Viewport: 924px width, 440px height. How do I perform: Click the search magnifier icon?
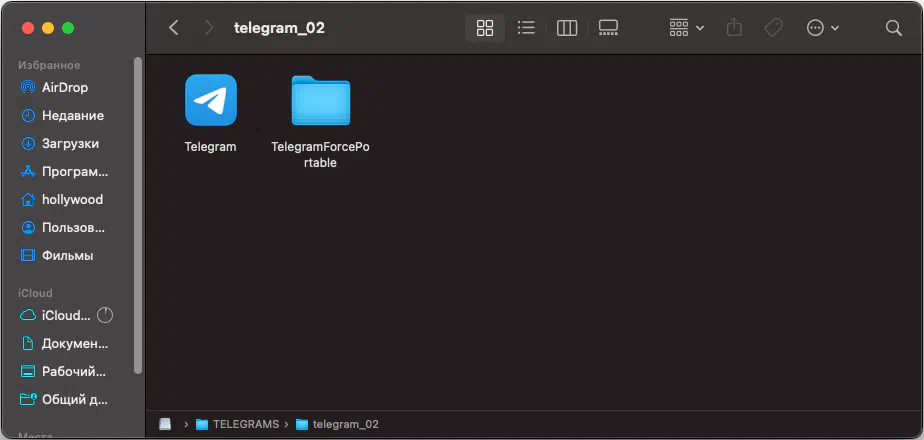click(x=893, y=28)
